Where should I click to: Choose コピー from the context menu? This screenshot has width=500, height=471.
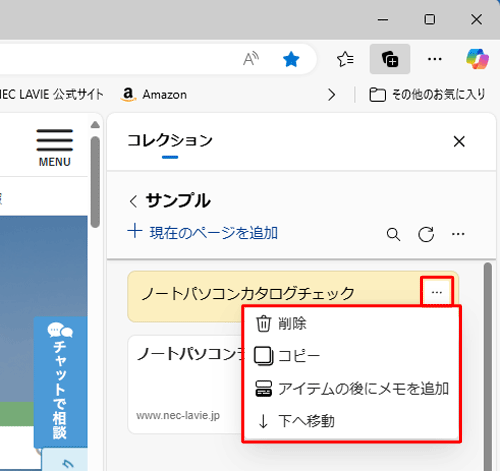351,356
